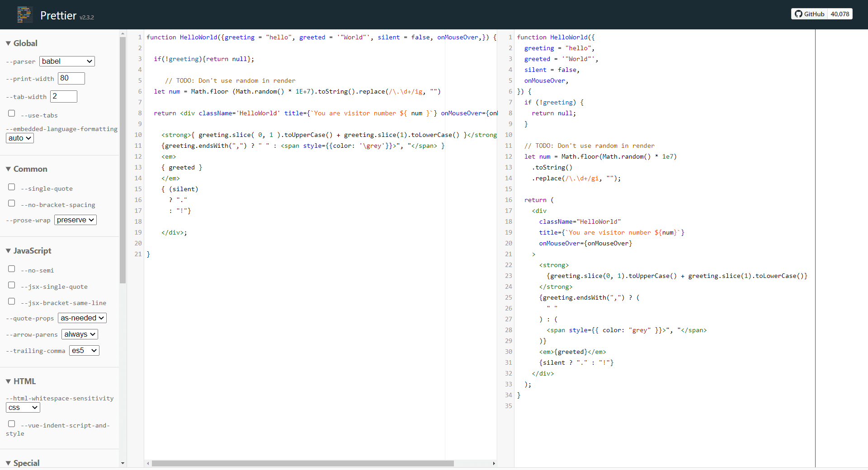Enable the --no-semi checkbox
This screenshot has width=868, height=470.
pyautogui.click(x=12, y=268)
